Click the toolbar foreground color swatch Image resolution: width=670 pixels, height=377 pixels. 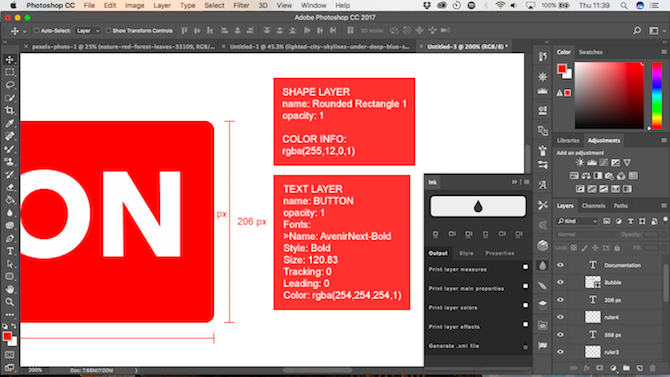(x=7, y=336)
